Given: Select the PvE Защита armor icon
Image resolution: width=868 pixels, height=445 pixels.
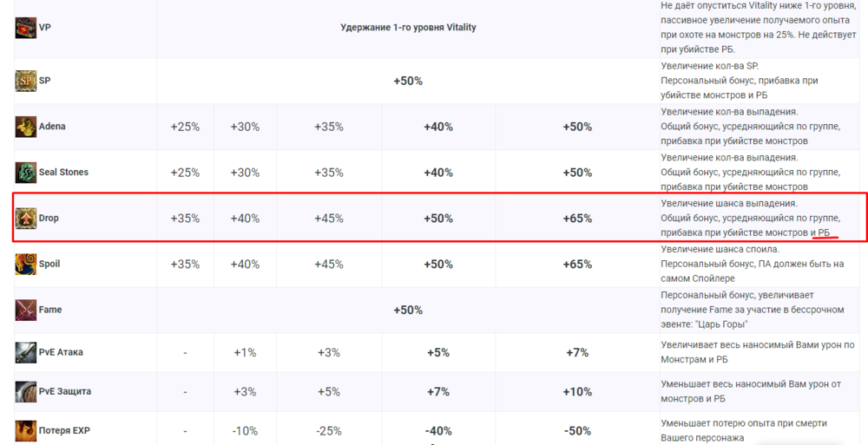Looking at the screenshot, I should point(26,391).
